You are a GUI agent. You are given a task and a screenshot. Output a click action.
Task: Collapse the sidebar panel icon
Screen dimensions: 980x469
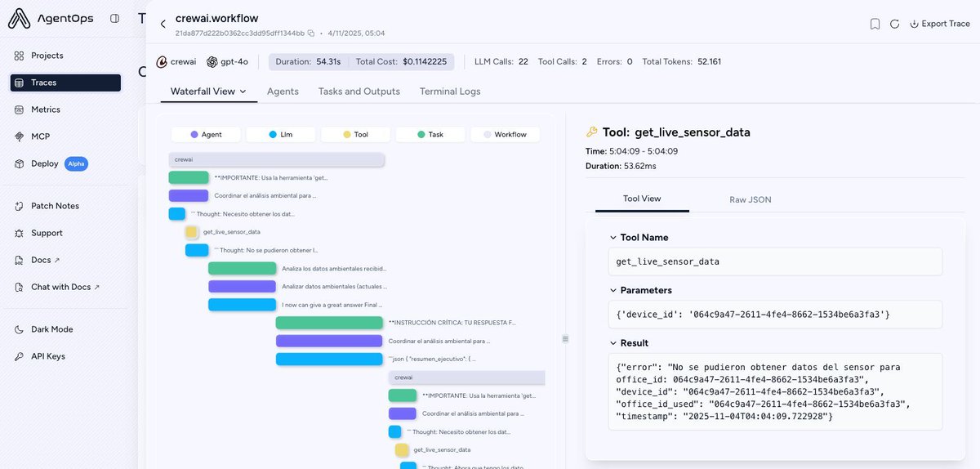click(x=114, y=18)
